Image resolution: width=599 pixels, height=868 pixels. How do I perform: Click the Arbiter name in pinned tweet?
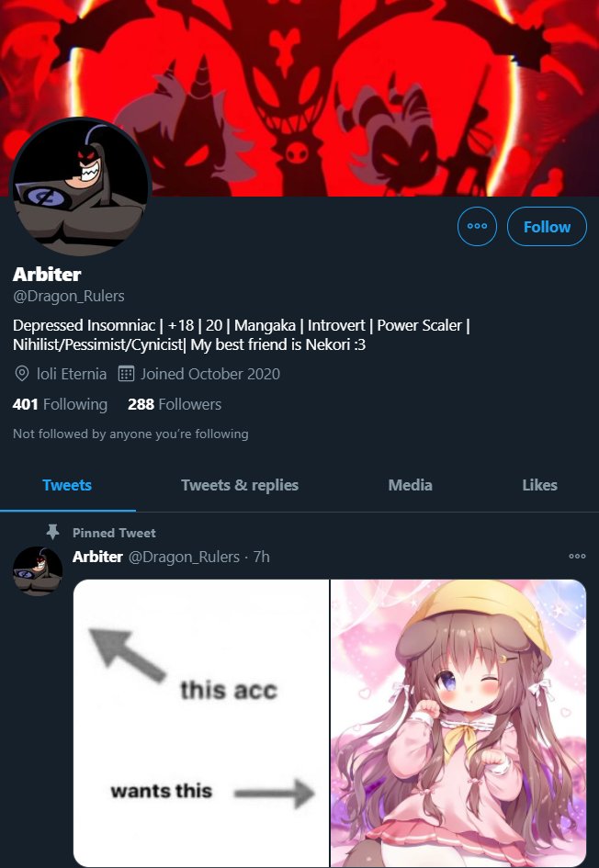coord(97,557)
